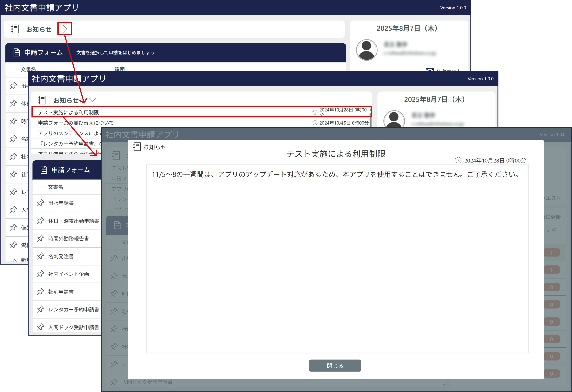The image size is (572, 392).
Task: Pin the 名刺発注書 document
Action: [40, 256]
